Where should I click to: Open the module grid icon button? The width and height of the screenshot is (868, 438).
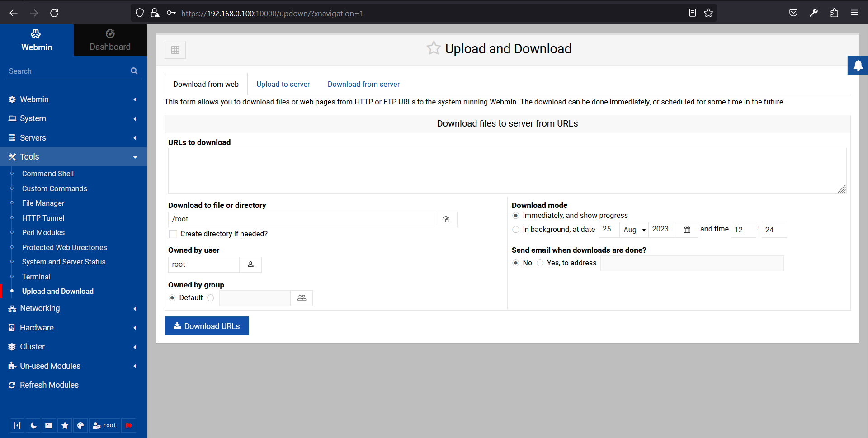(175, 50)
